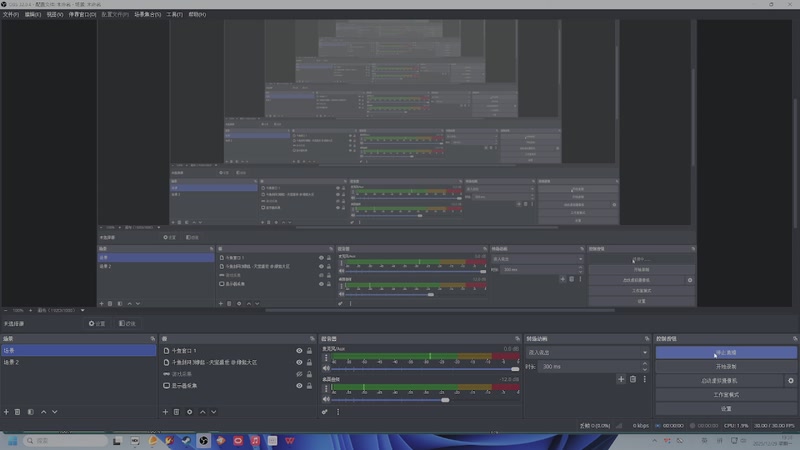Delete the selected source with the trash icon
This screenshot has width=800, height=450.
[x=177, y=412]
